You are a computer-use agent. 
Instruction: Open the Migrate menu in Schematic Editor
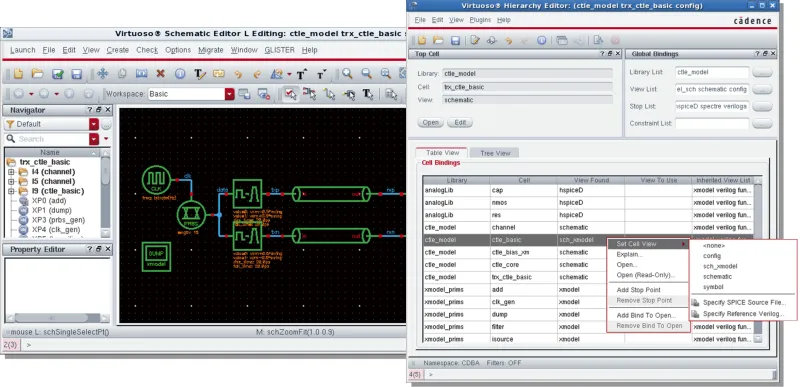[211, 50]
